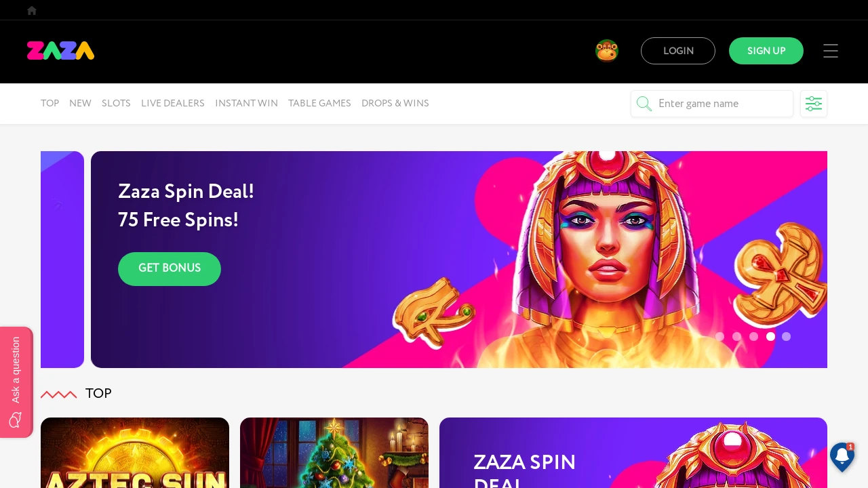Open the notification bell with badge
Viewport: 868px width, 488px height.
[842, 457]
